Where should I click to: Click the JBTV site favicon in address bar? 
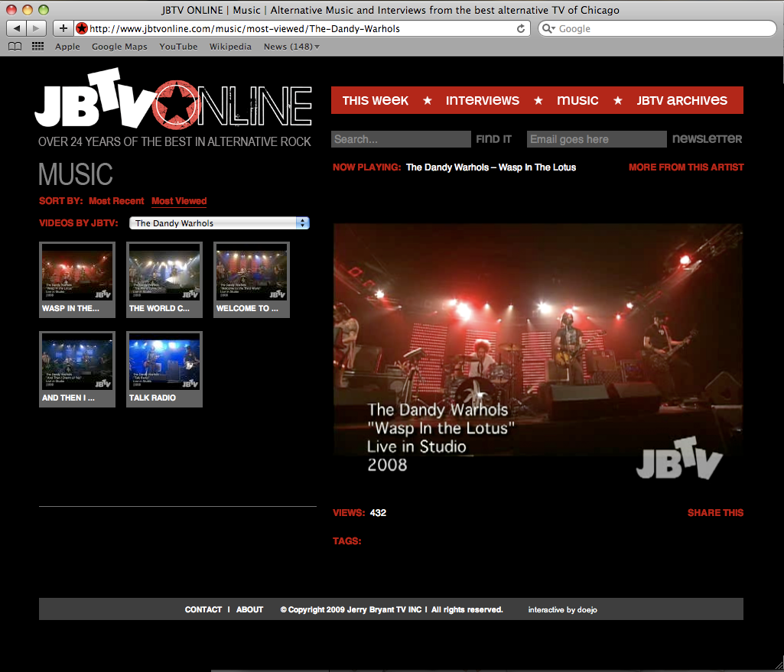(82, 28)
